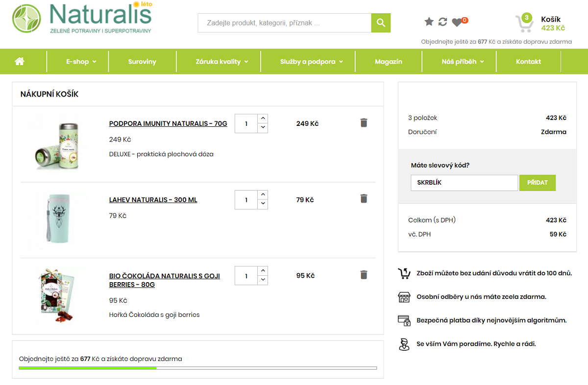The height and width of the screenshot is (385, 588).
Task: Increase quantity of Lahev Naturalis
Action: coord(263,195)
